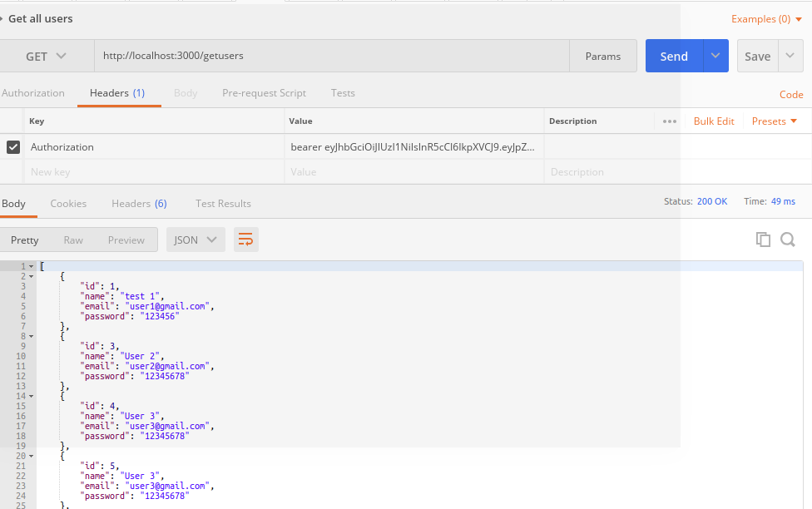This screenshot has height=509, width=812.
Task: Open the Cookies response tab
Action: click(x=68, y=203)
